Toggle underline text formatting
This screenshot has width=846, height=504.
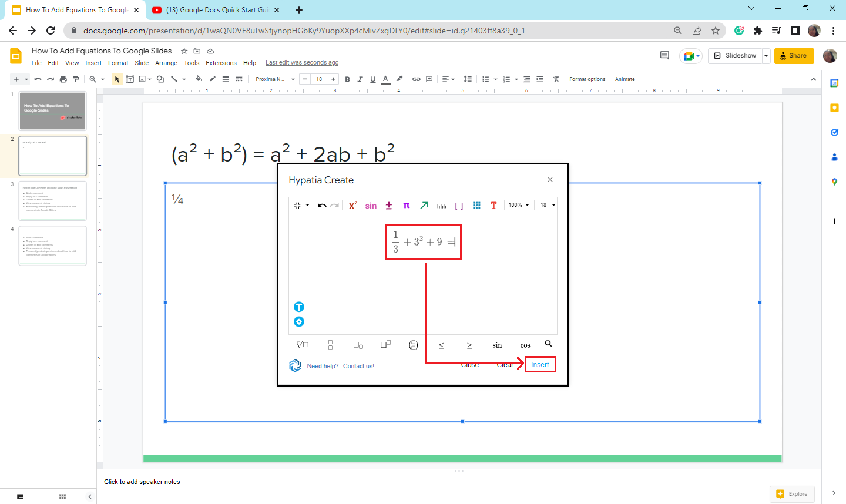click(372, 79)
